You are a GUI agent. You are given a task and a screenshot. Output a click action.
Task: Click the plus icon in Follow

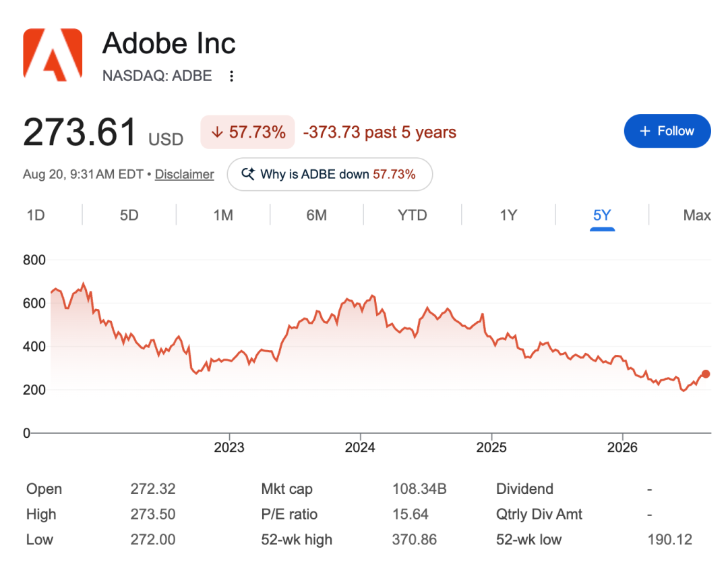pos(645,131)
